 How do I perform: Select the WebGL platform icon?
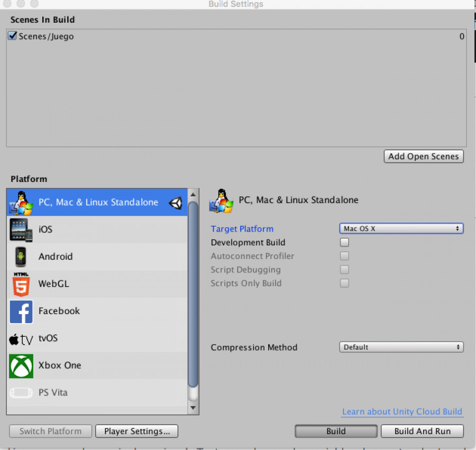[x=21, y=284]
